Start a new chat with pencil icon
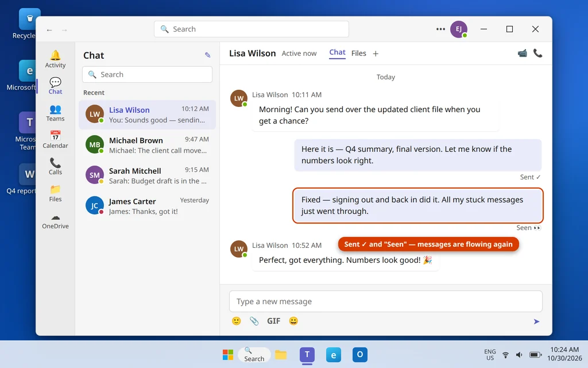 (207, 55)
